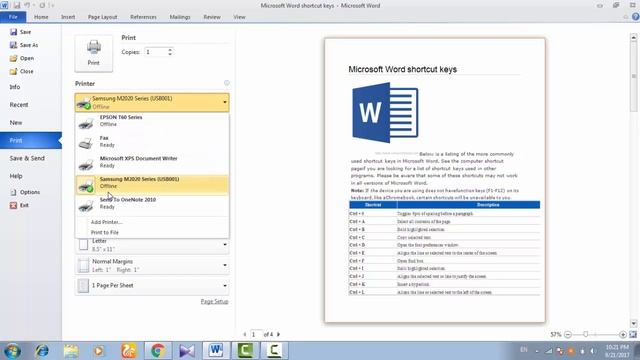The image size is (640, 360).
Task: Switch to the Home ribbon tab
Action: click(41, 17)
